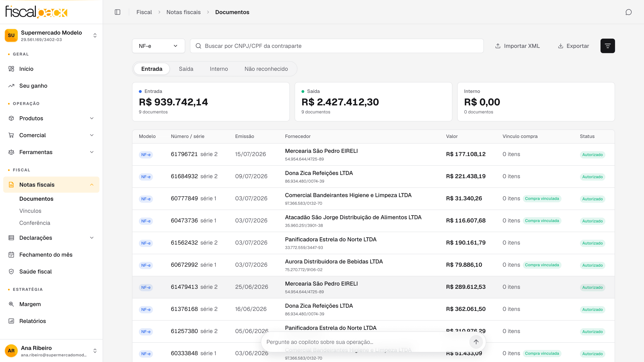Toggle the sidebar panel icon
This screenshot has height=362, width=644.
click(118, 12)
